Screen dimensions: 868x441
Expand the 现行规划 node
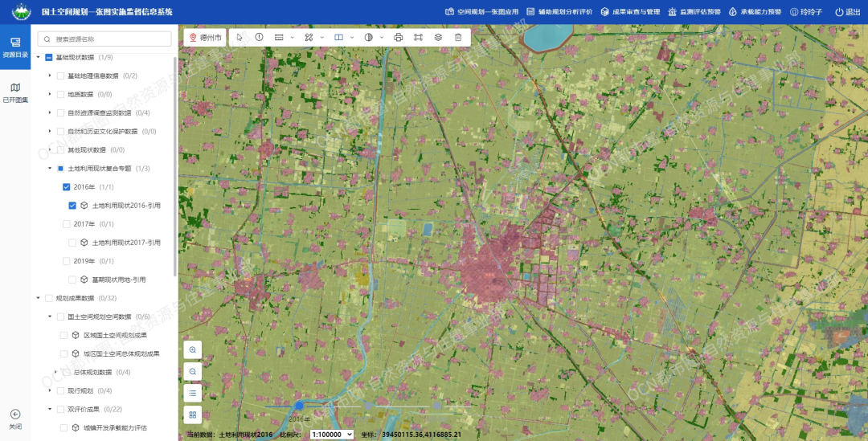(50, 390)
